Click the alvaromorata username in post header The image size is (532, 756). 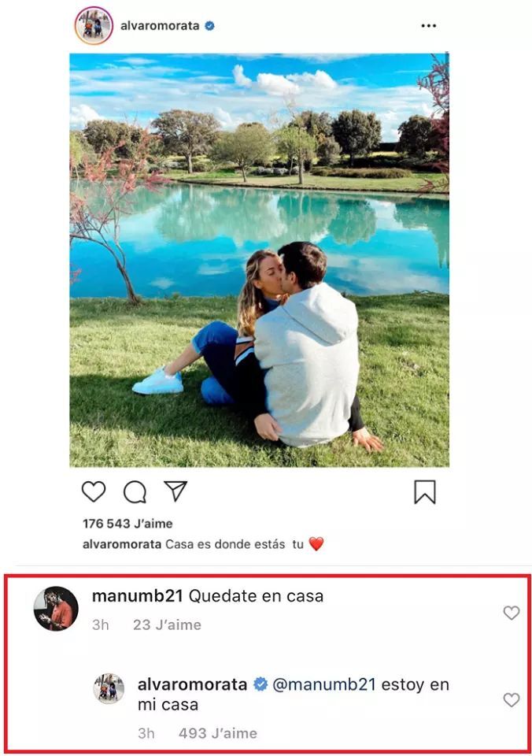click(160, 26)
